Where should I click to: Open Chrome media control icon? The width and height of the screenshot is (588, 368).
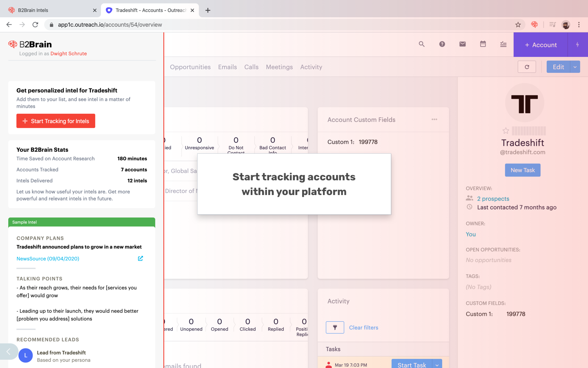coord(552,25)
